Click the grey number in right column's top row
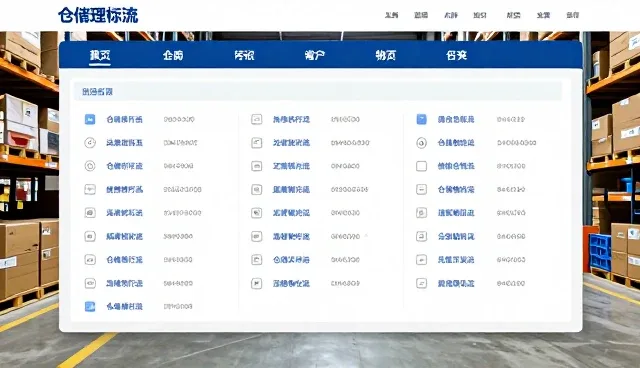This screenshot has height=368, width=640. (511, 119)
